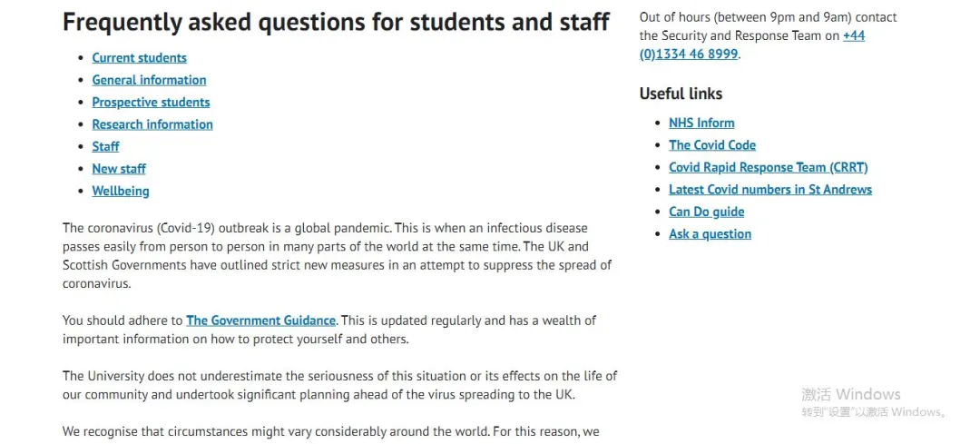Select the Research information link

(x=152, y=124)
